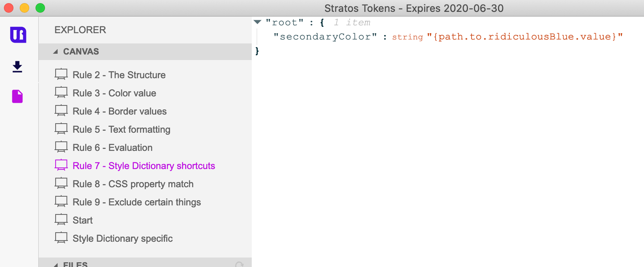Click the purple app logo icon
The height and width of the screenshot is (267, 644).
[18, 35]
